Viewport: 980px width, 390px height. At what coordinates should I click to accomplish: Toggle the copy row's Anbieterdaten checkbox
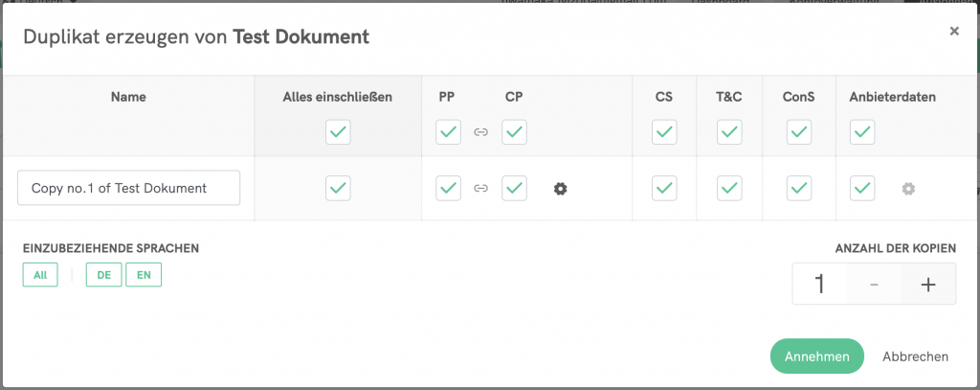[x=862, y=189]
